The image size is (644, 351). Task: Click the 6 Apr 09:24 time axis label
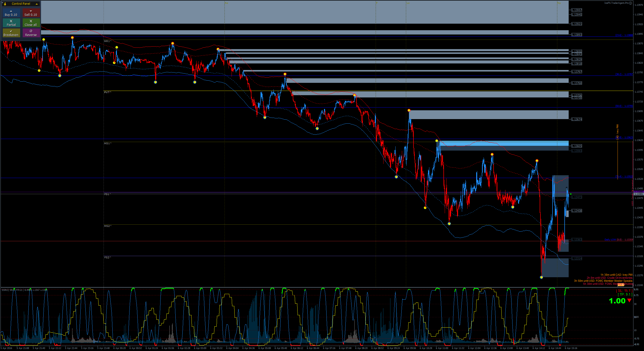coord(394,348)
